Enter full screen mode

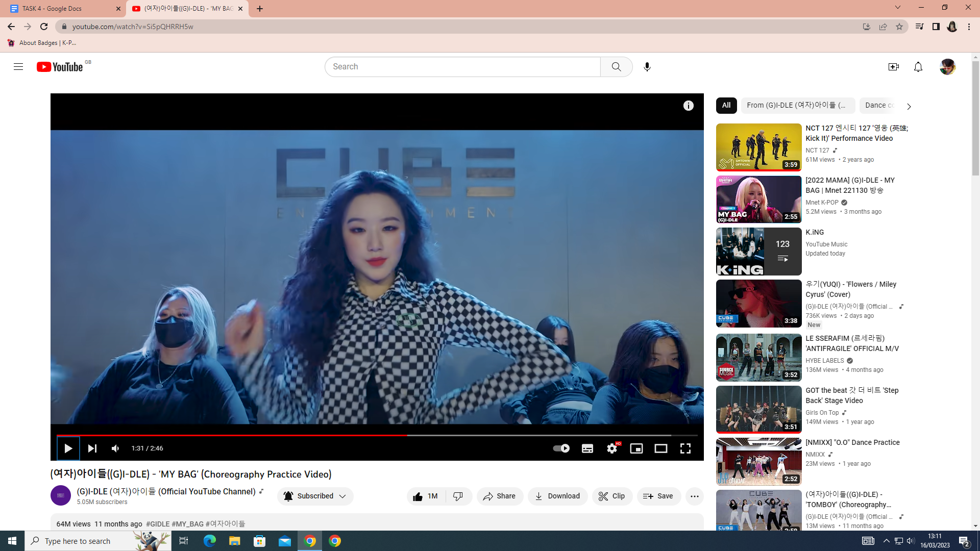click(x=685, y=448)
